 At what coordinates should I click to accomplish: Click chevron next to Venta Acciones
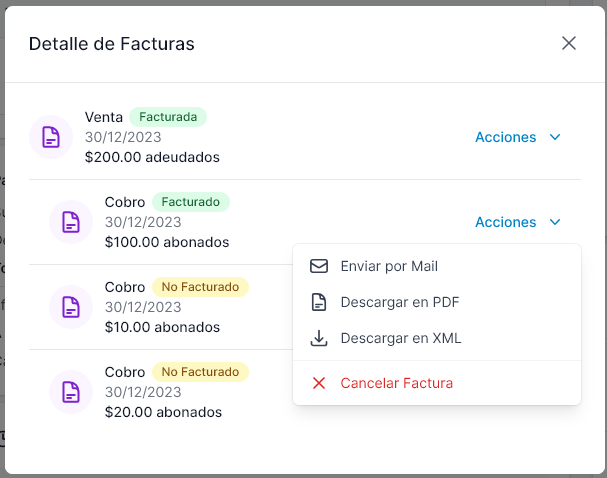(555, 137)
